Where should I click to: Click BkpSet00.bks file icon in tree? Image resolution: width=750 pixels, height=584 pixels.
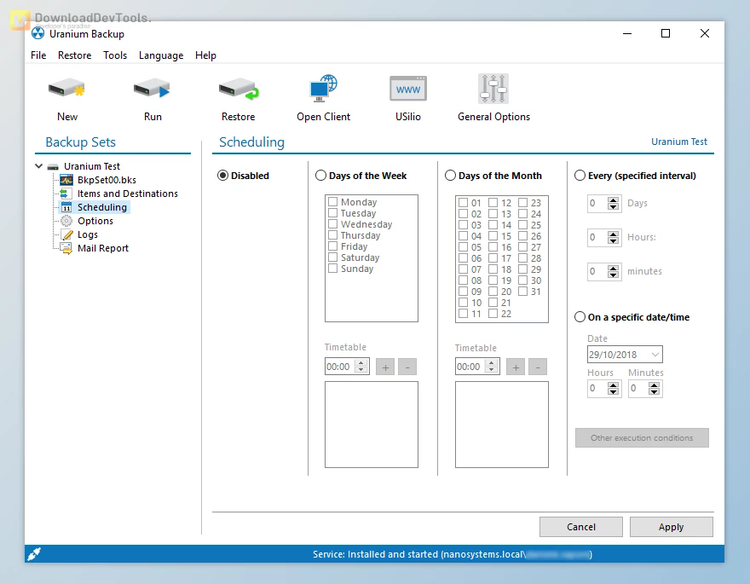point(66,180)
